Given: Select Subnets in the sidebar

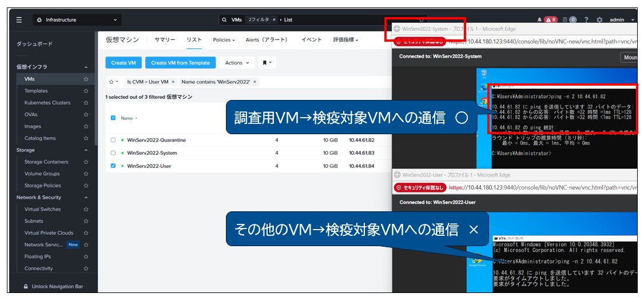Looking at the screenshot, I should pos(34,221).
